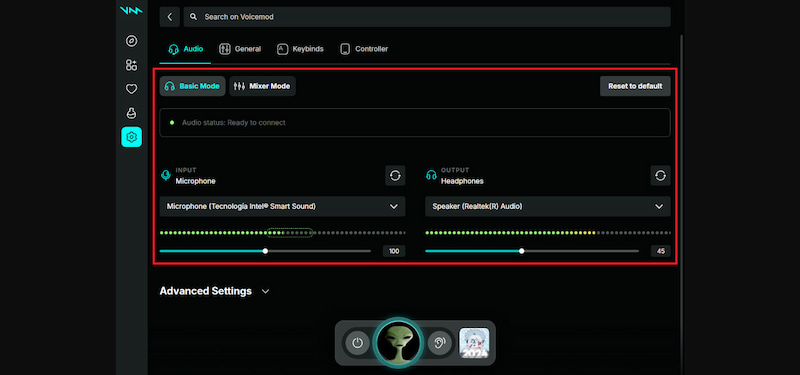Switch to the Keybinds tab

tap(300, 49)
